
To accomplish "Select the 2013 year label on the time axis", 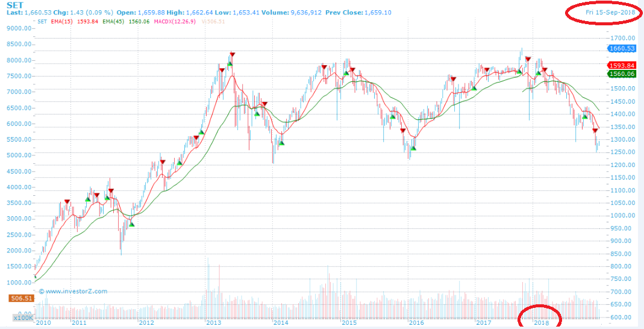I will [x=214, y=323].
